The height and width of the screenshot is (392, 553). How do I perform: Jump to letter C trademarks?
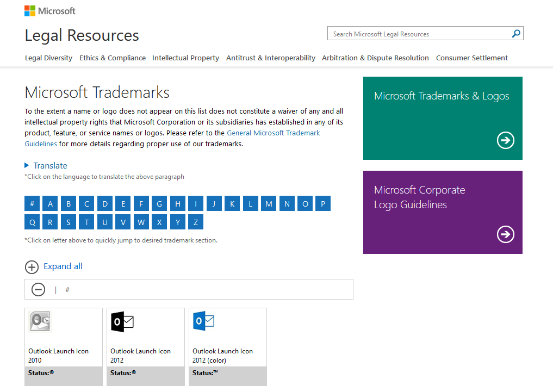coord(87,203)
